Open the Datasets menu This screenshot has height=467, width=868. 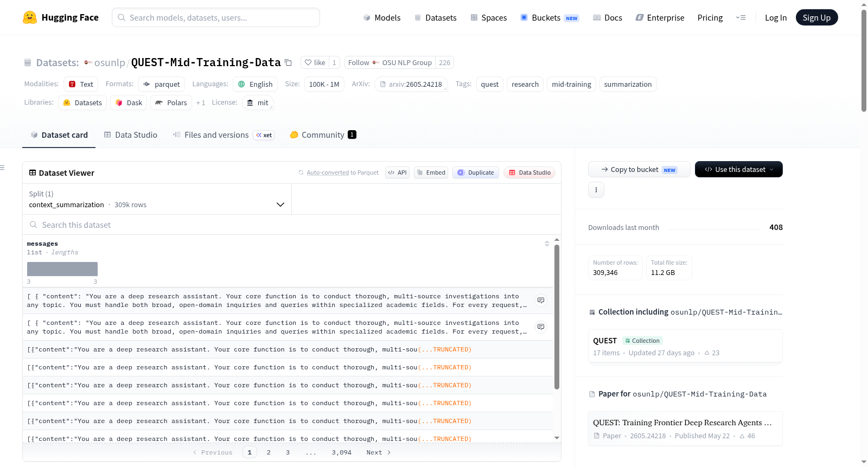coord(435,18)
